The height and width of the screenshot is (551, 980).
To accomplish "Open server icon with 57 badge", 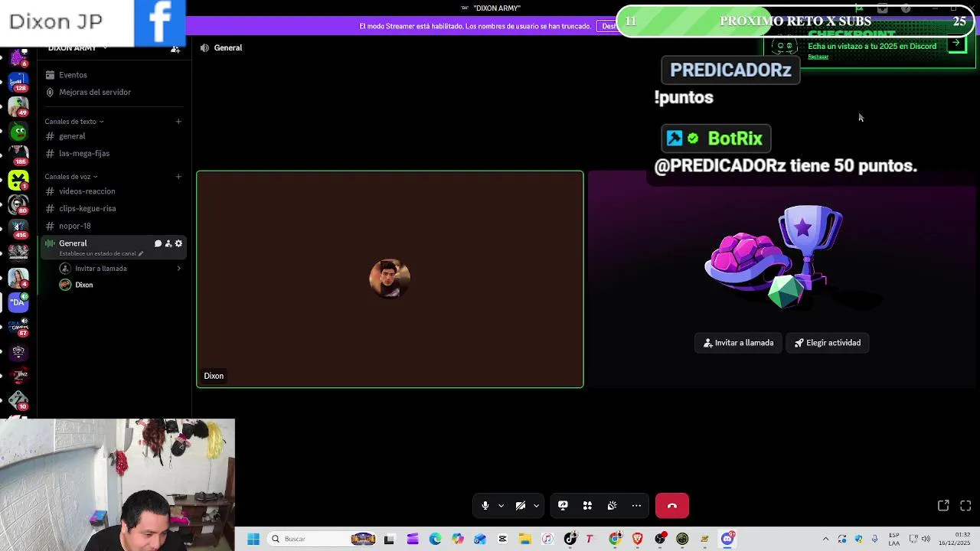I will [18, 327].
